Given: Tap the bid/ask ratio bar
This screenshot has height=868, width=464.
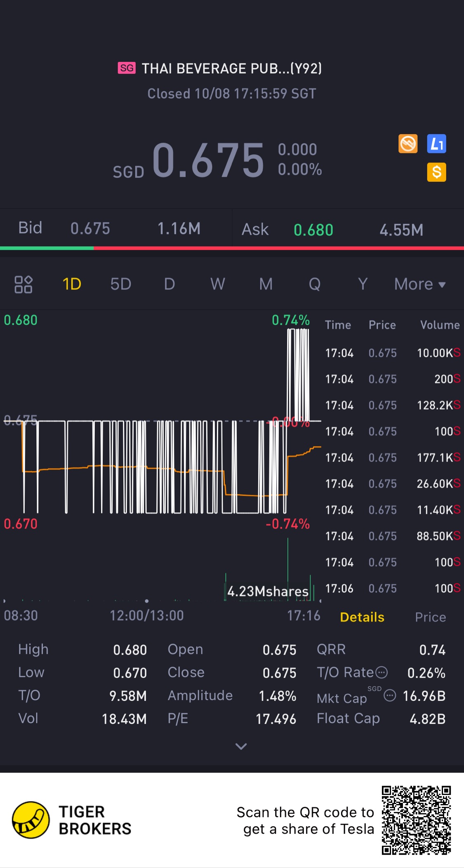Looking at the screenshot, I should (x=232, y=248).
